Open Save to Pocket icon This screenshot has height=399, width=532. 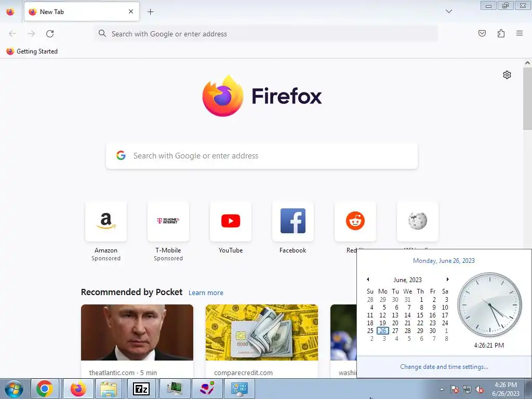coord(482,33)
